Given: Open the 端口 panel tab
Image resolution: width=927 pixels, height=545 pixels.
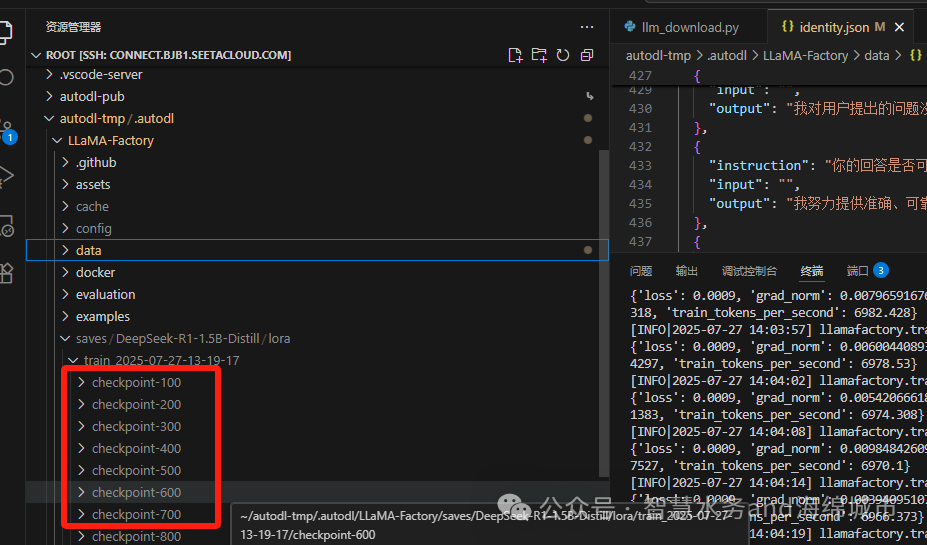Looking at the screenshot, I should point(857,271).
